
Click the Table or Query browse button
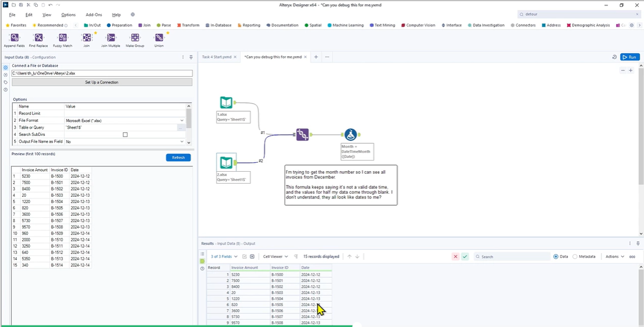pos(181,128)
